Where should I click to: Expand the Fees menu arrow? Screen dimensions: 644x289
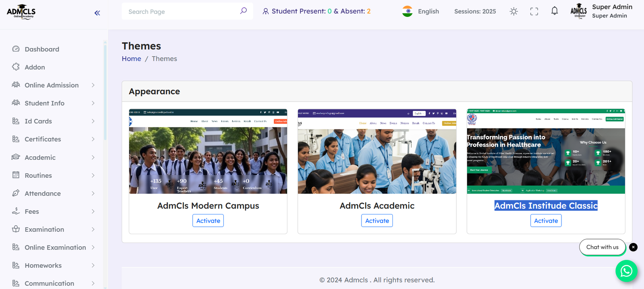pyautogui.click(x=93, y=211)
